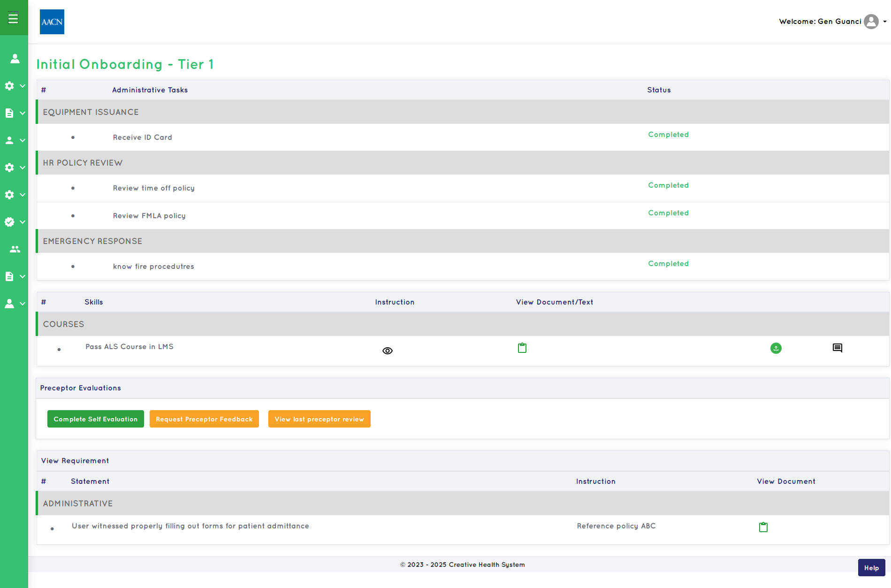Screen dimensions: 891x588
Task: Click the upload icon for ALS Course
Action: coord(776,348)
